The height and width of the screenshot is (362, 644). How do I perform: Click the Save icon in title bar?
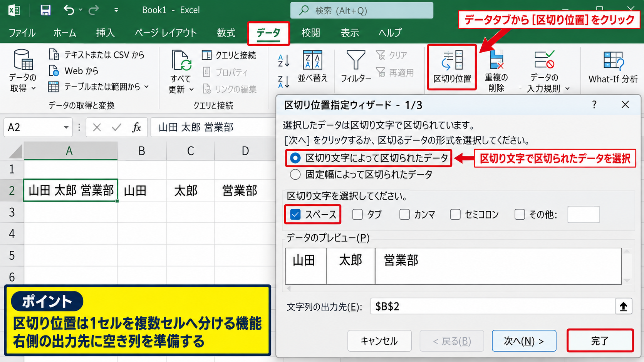[45, 10]
